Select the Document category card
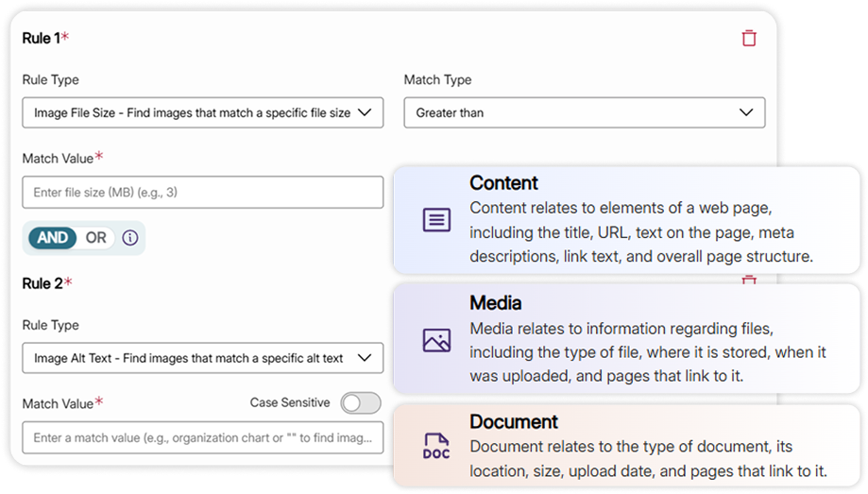The image size is (868, 494). coord(626,446)
